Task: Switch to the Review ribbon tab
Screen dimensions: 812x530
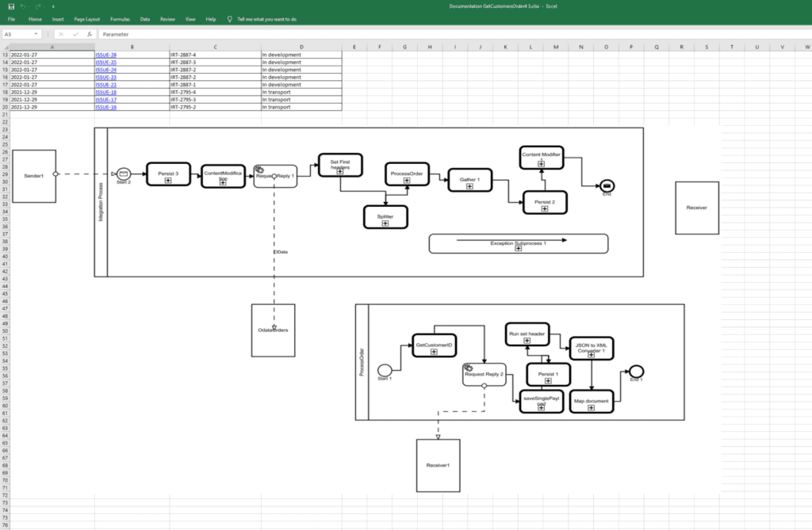Action: (167, 19)
